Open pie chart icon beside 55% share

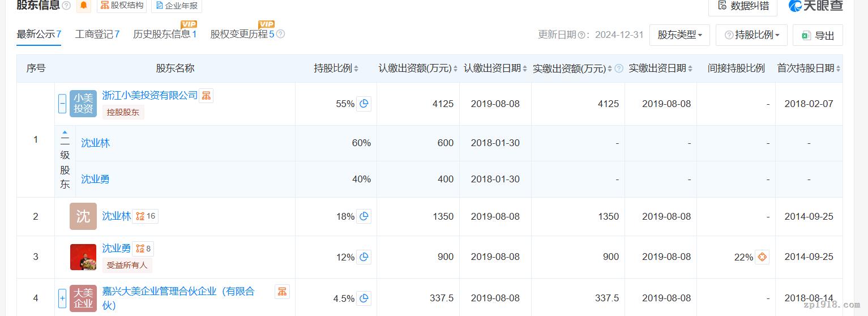point(364,104)
